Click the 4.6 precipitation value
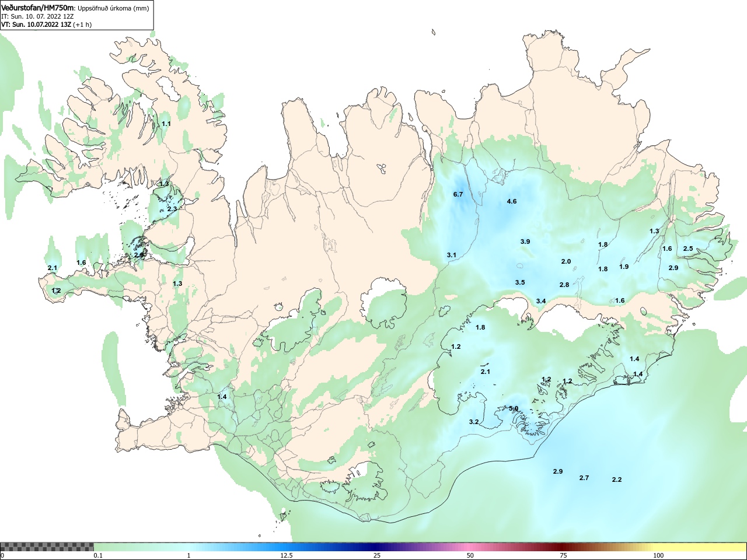The width and height of the screenshot is (747, 560). click(512, 201)
